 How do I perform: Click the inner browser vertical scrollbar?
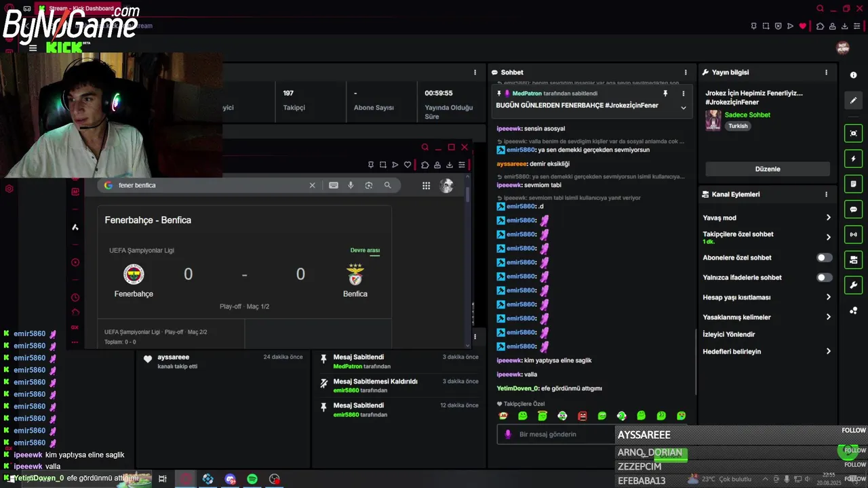pos(467,194)
